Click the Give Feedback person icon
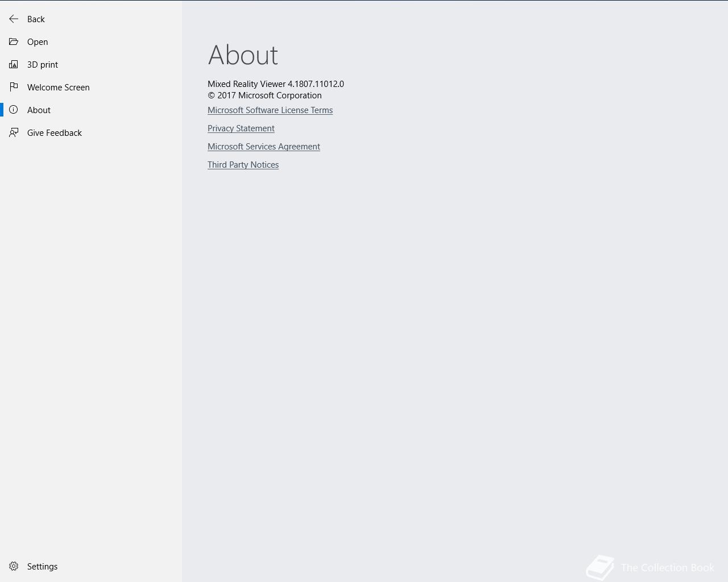This screenshot has height=582, width=728. click(14, 132)
